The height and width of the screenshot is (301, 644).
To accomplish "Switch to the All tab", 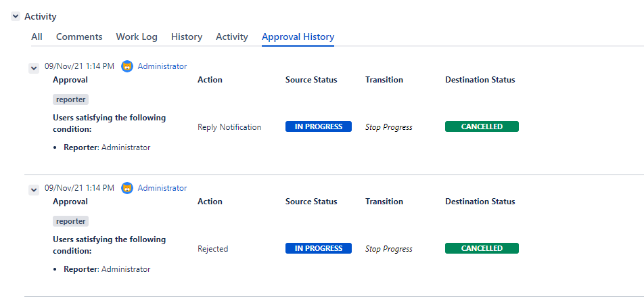I will [x=37, y=37].
